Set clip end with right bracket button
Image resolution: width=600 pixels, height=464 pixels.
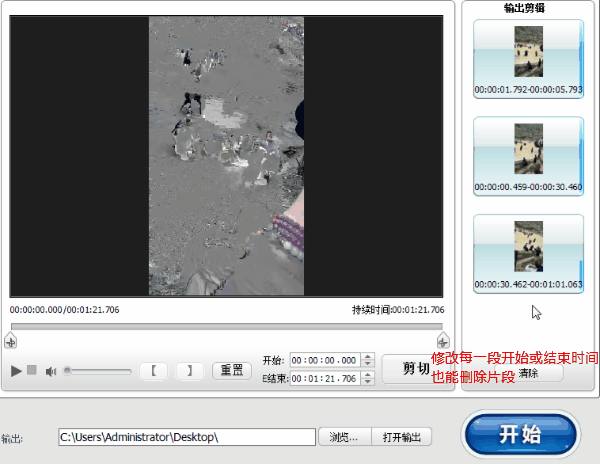point(189,370)
